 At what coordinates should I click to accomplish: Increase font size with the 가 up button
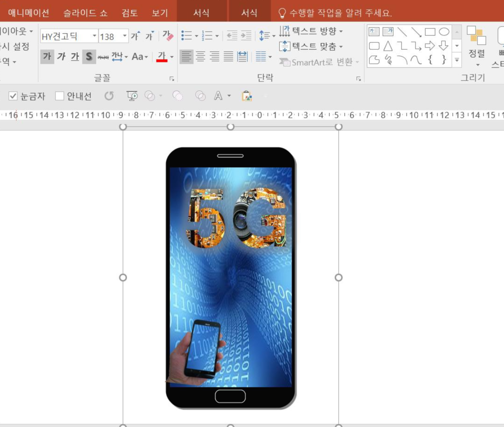136,36
